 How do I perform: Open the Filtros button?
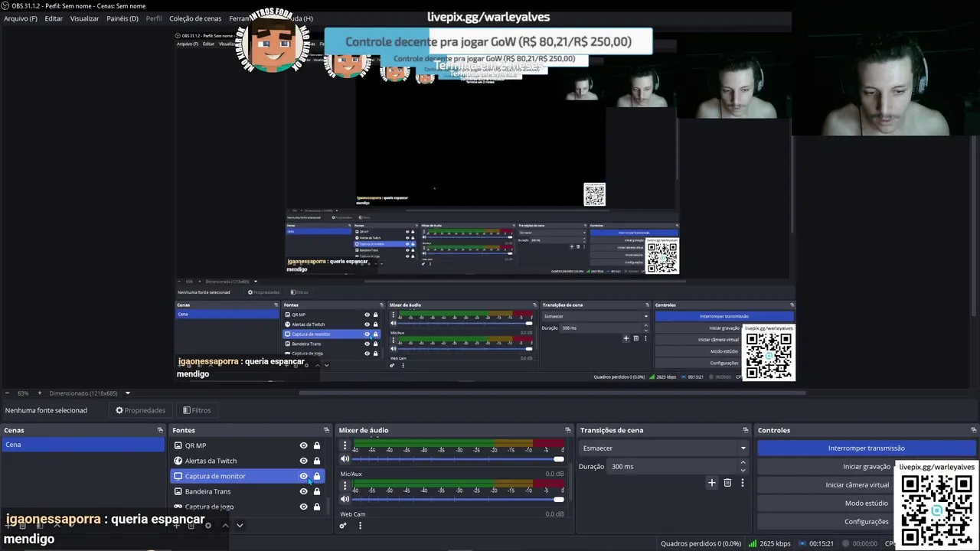[x=197, y=410]
